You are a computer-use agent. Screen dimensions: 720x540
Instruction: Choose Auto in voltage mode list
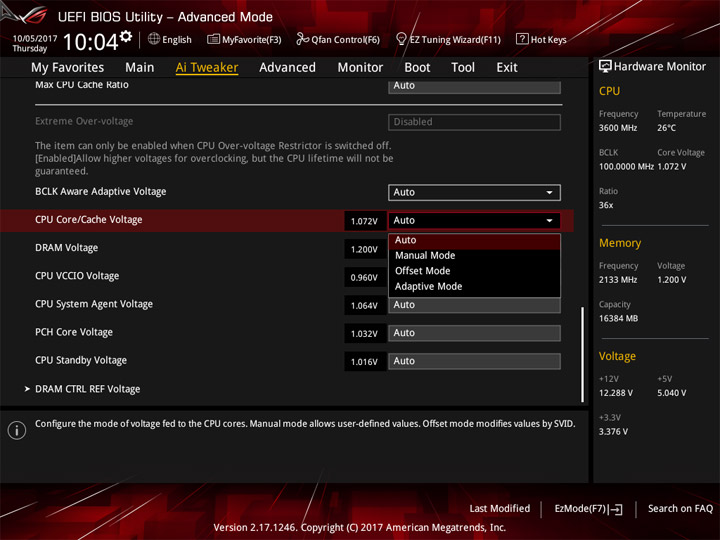(474, 240)
